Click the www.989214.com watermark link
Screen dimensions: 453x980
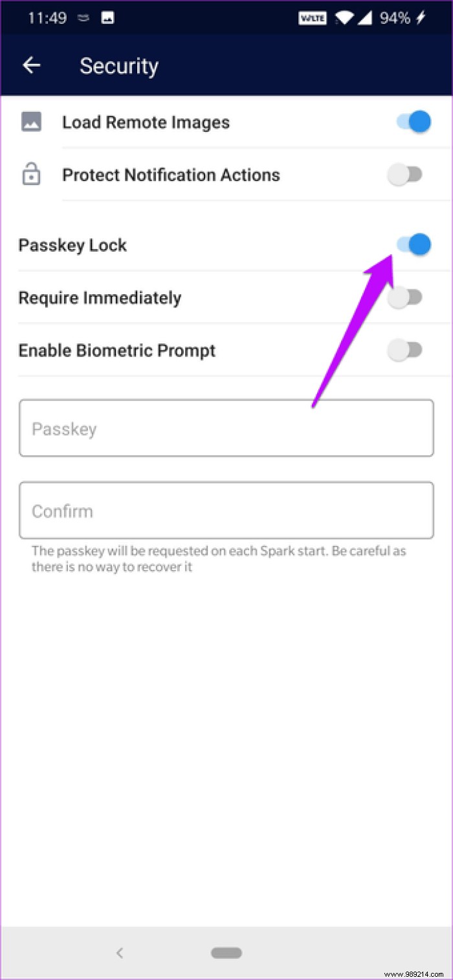[x=415, y=972]
